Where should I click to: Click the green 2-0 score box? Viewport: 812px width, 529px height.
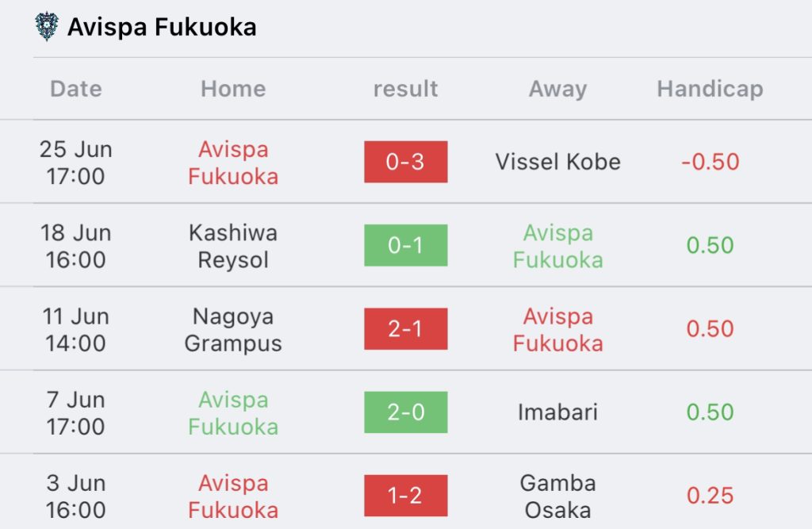pyautogui.click(x=405, y=412)
